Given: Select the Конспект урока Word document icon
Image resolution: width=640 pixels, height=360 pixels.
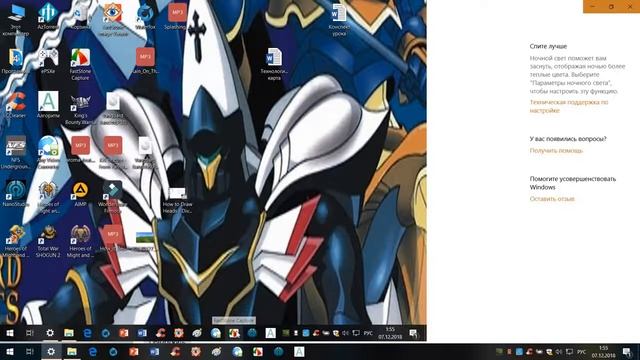Looking at the screenshot, I should click(339, 20).
